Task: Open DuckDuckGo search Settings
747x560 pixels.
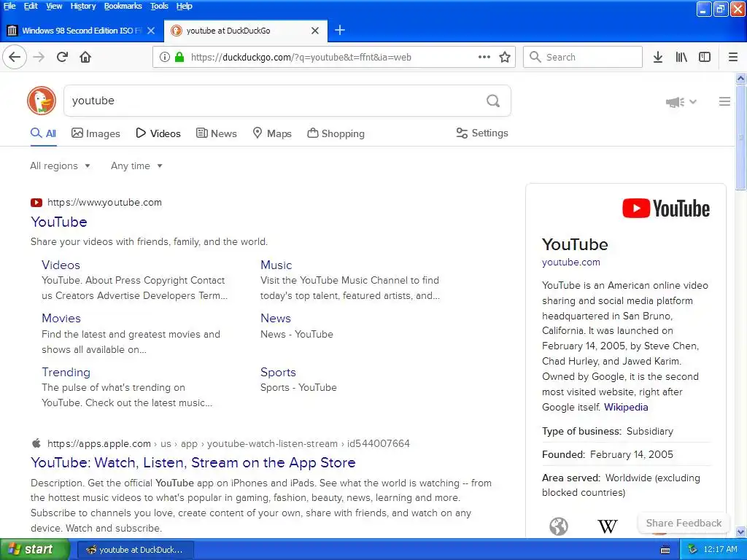Action: pyautogui.click(x=482, y=133)
